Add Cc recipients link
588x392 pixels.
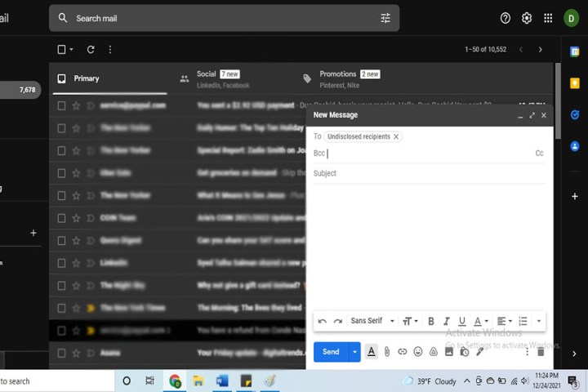[539, 153]
